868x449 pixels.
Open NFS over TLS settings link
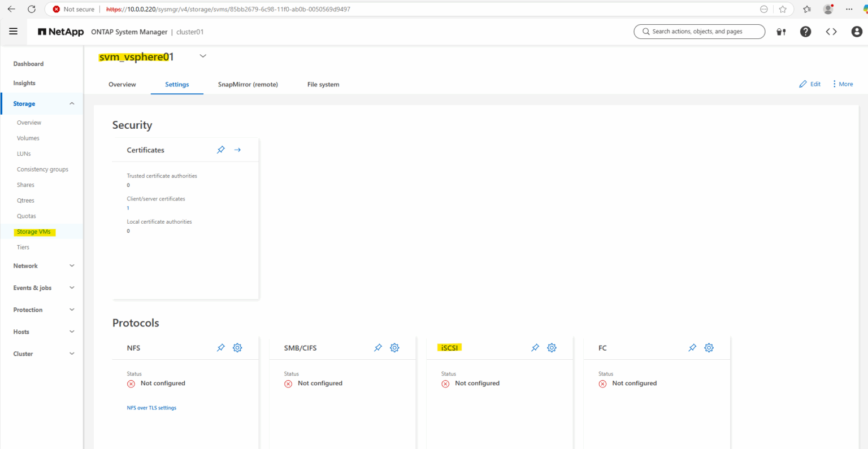click(151, 407)
